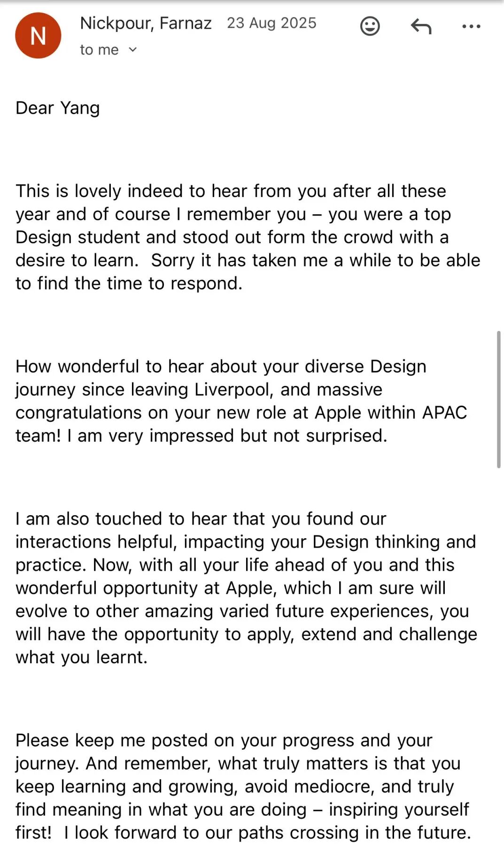Image resolution: width=504 pixels, height=856 pixels.
Task: Tap the "to me" recipient label
Action: (x=99, y=50)
